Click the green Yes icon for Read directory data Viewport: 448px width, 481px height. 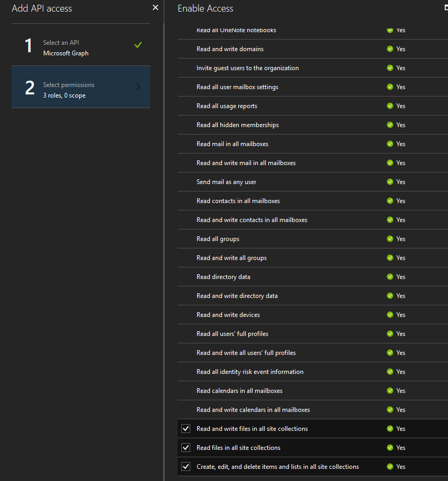tap(390, 277)
